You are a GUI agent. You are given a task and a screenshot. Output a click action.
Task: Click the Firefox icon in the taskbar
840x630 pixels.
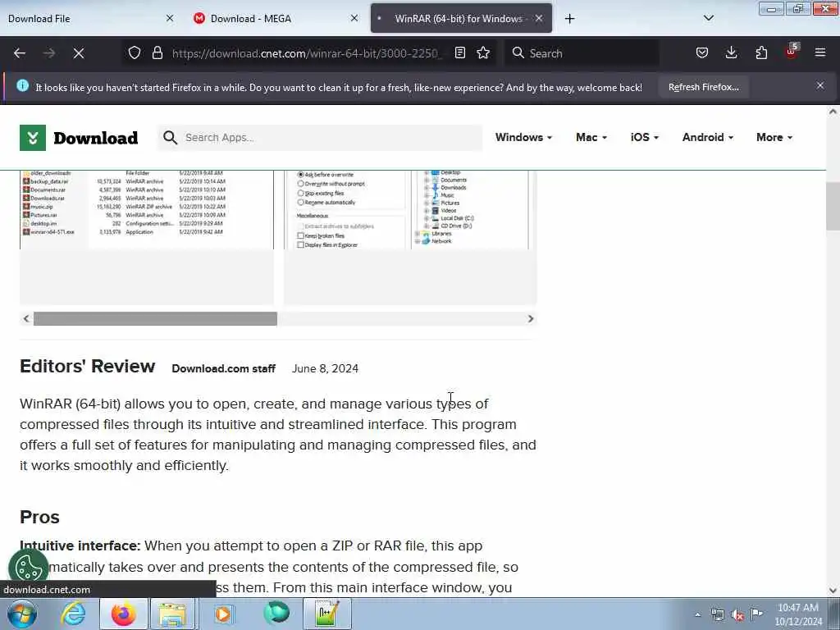tap(123, 614)
